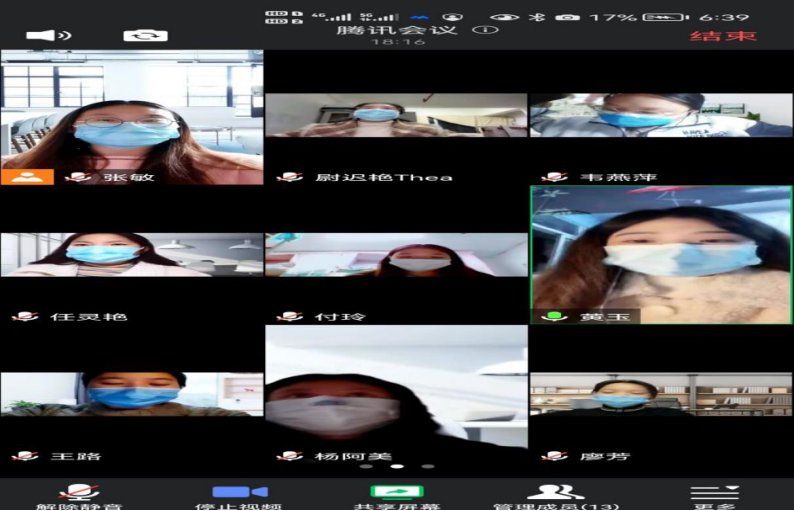The height and width of the screenshot is (511, 794).
Task: Click muted mic icon beside 廖芳
Action: [x=554, y=456]
